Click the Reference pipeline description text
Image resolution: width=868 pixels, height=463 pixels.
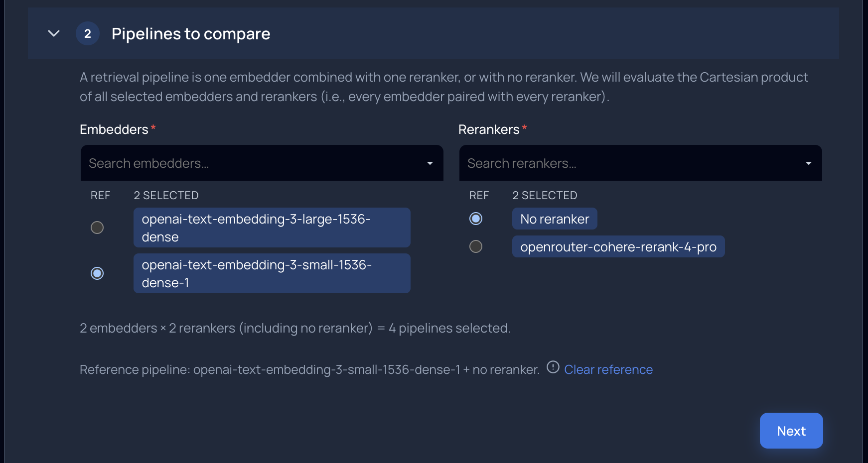(309, 369)
